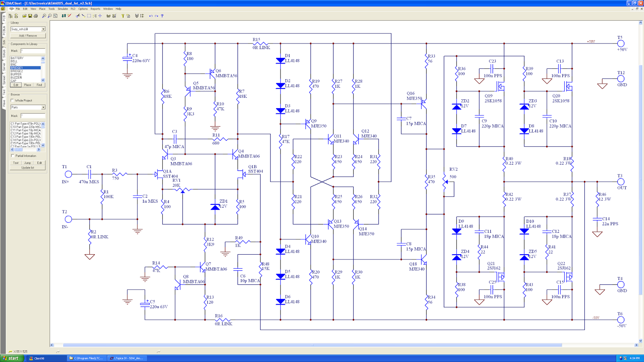Click the Browse panel Mask input field
This screenshot has width=644, height=362.
[33, 116]
